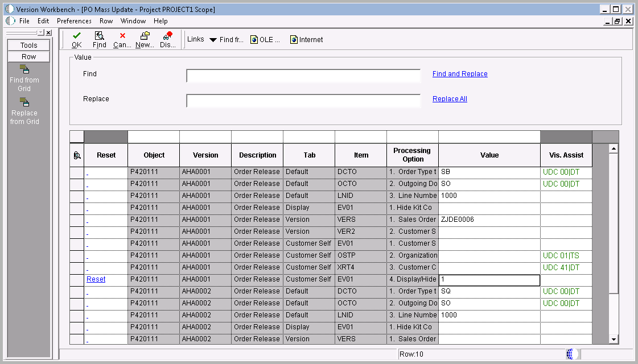
Task: Click the New toolbar icon
Action: 144,39
